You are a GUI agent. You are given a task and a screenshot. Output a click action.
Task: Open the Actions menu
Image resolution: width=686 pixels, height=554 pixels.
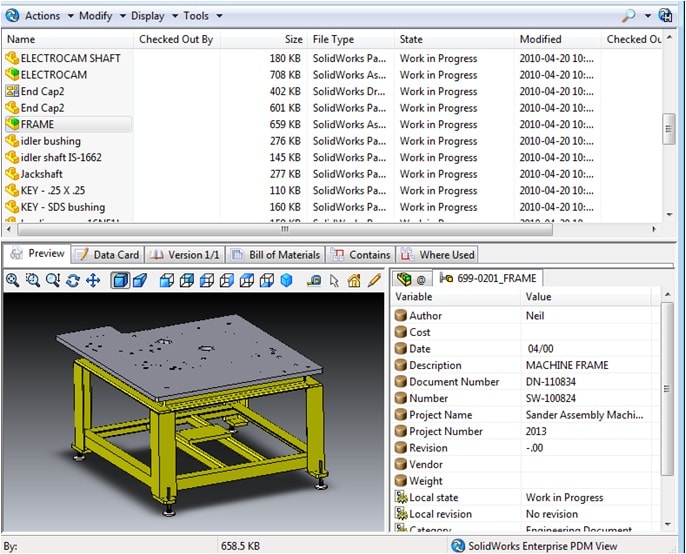[x=42, y=16]
